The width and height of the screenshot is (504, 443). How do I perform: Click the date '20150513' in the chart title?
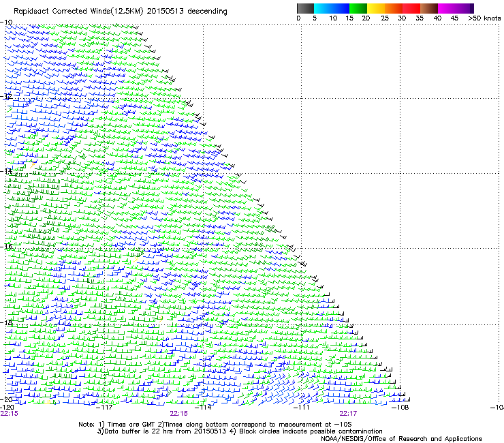tap(166, 12)
